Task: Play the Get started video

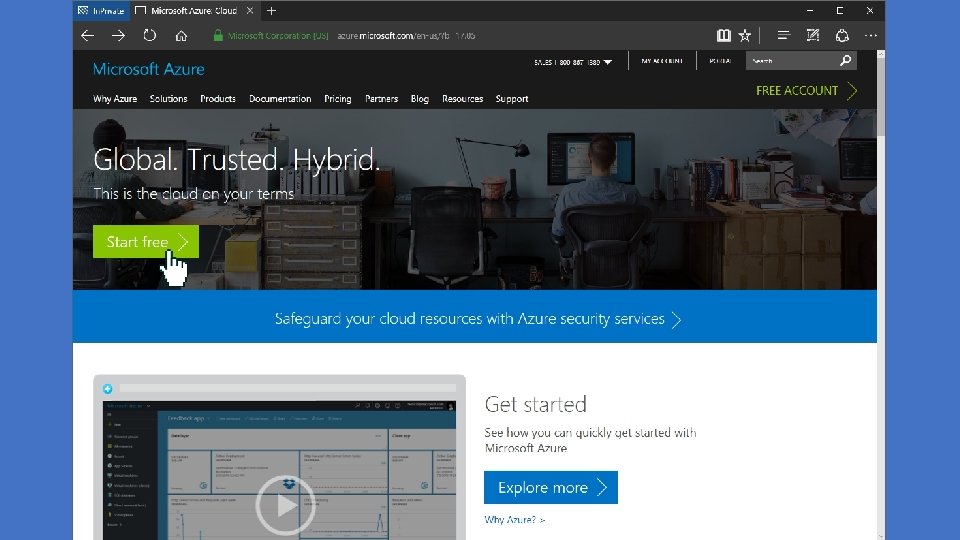Action: [x=285, y=505]
